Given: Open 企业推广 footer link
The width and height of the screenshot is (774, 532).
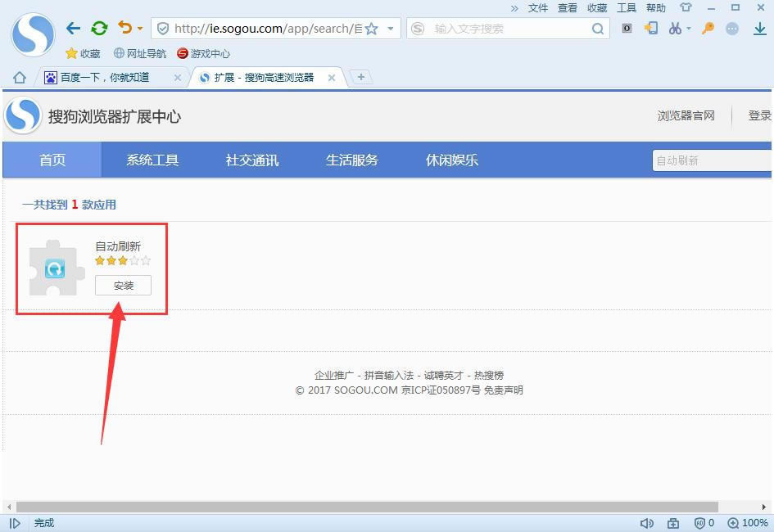Looking at the screenshot, I should (x=333, y=376).
